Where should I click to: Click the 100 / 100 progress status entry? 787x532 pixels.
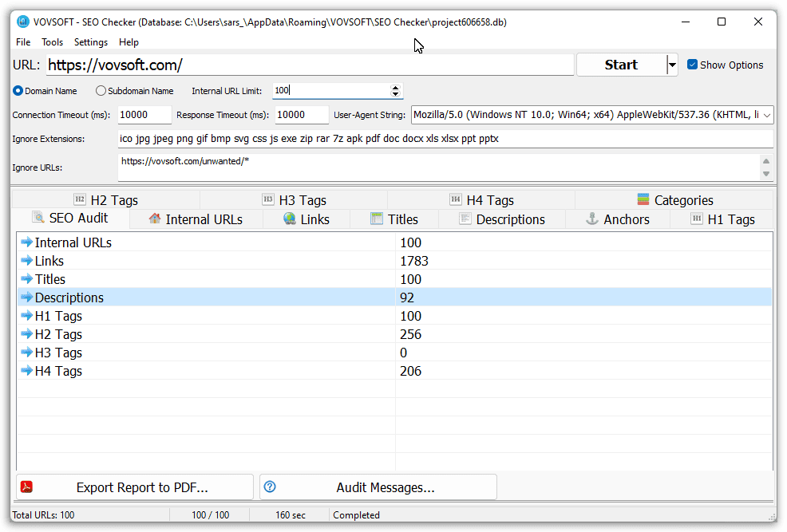point(210,515)
